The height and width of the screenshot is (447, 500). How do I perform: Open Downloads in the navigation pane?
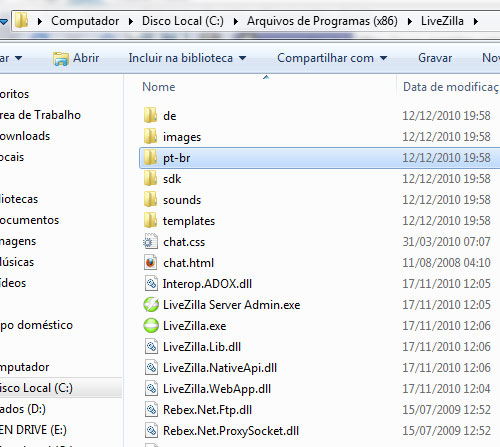click(25, 136)
